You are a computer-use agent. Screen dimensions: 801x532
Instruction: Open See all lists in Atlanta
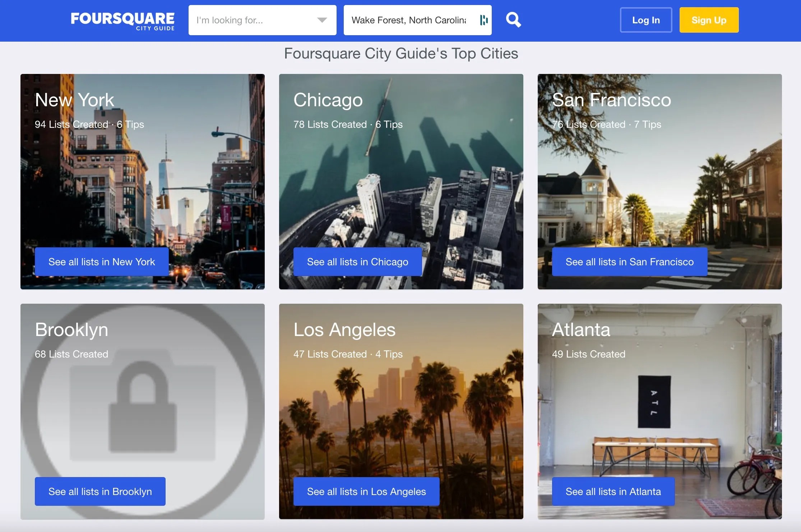[x=613, y=491]
